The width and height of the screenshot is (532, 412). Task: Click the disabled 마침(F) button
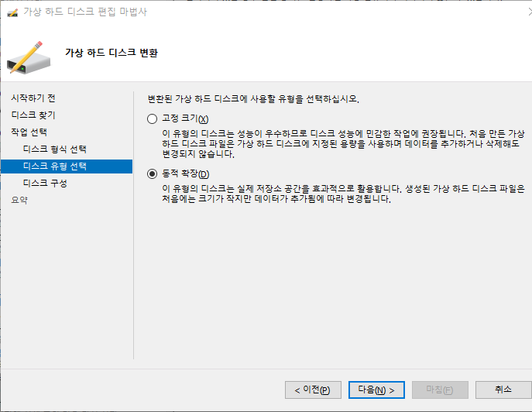click(x=440, y=390)
